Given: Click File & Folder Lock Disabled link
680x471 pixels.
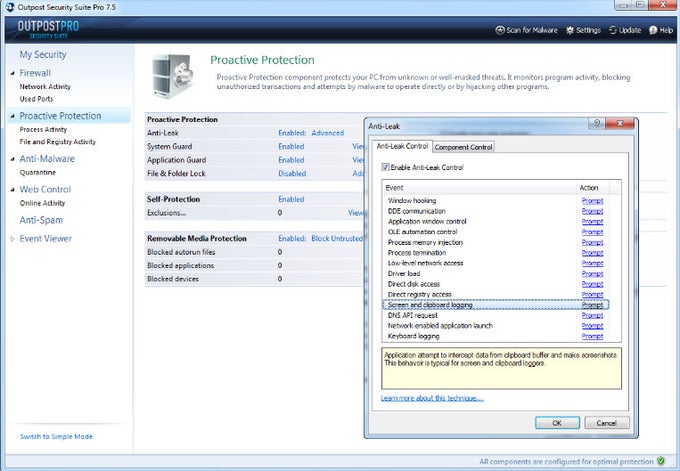Looking at the screenshot, I should pos(292,173).
